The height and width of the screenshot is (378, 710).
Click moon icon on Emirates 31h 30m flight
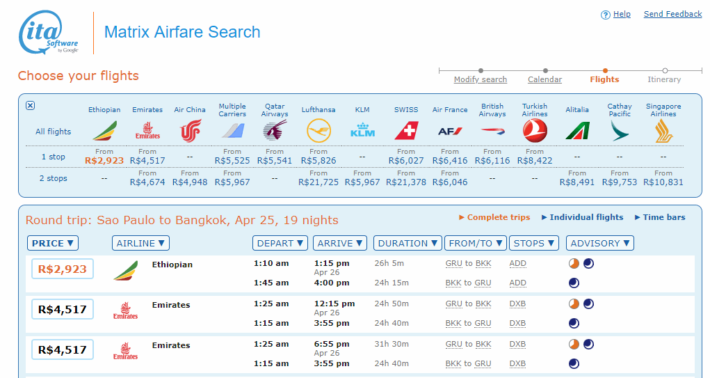(589, 344)
